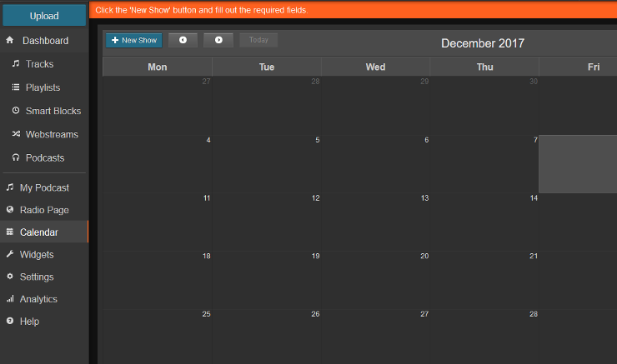The image size is (617, 364).
Task: Click the Today button
Action: [258, 40]
